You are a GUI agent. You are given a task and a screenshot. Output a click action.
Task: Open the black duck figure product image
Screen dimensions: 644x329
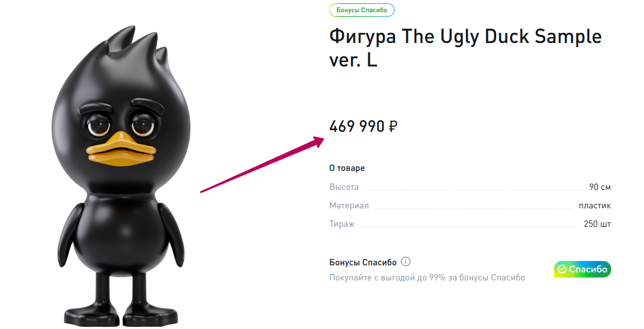pos(121,176)
